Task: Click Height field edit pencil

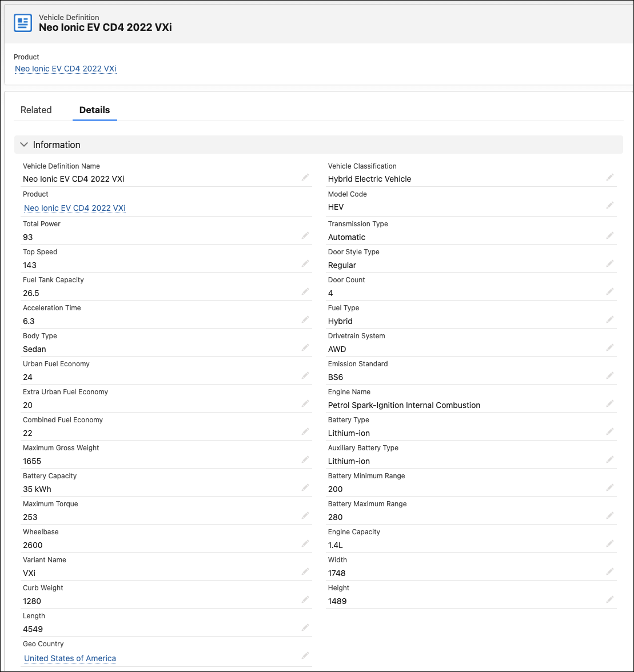Action: click(x=610, y=599)
